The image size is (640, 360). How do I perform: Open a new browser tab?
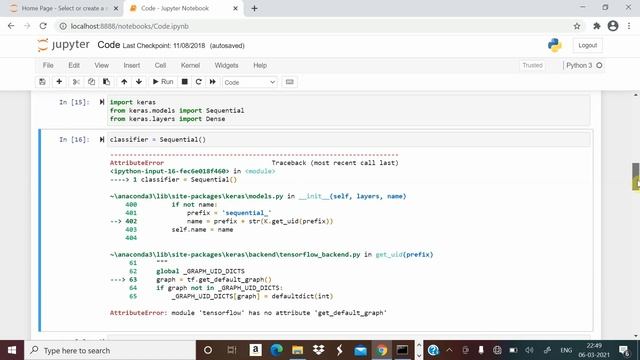tap(254, 8)
